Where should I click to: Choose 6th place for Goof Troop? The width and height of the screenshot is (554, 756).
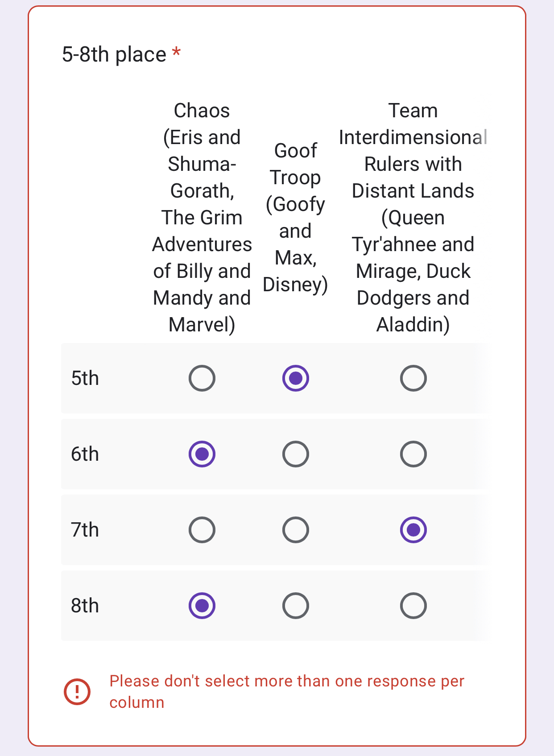(x=296, y=454)
